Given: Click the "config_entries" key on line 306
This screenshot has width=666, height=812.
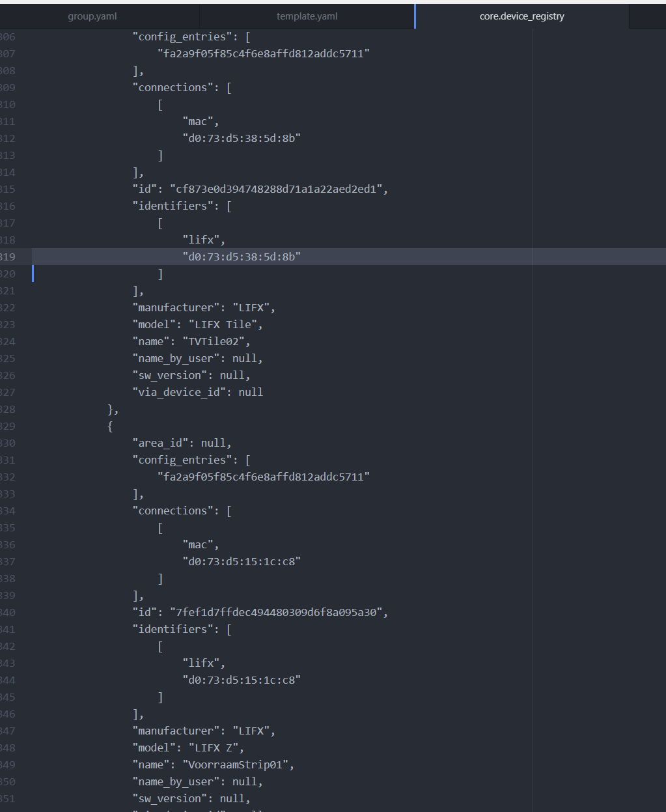Looking at the screenshot, I should (182, 36).
